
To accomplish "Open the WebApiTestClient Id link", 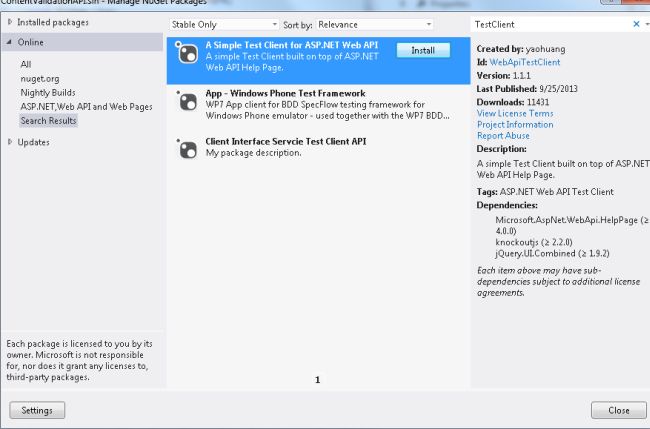I will 525,62.
